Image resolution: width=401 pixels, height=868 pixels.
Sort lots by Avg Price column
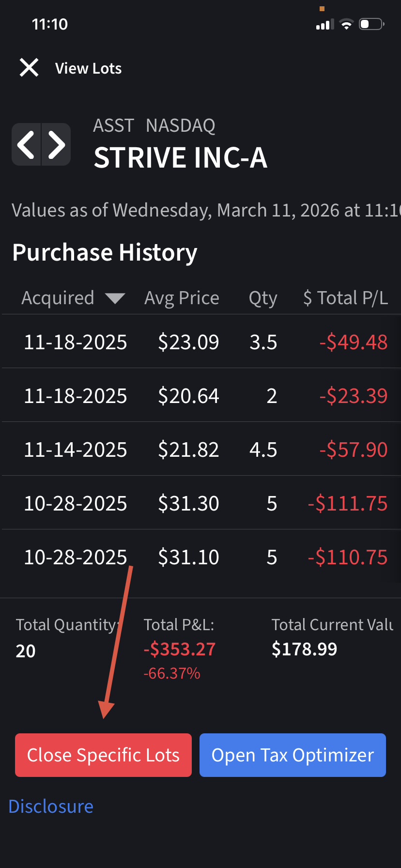(182, 298)
